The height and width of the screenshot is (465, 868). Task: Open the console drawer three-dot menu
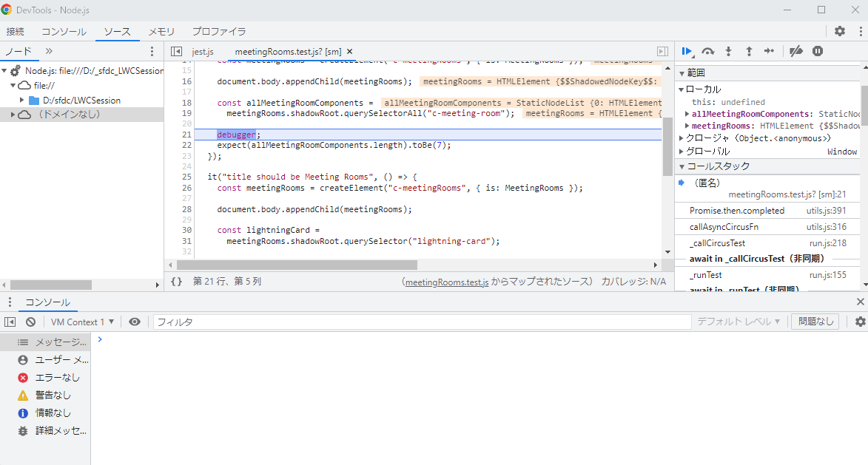pyautogui.click(x=10, y=302)
